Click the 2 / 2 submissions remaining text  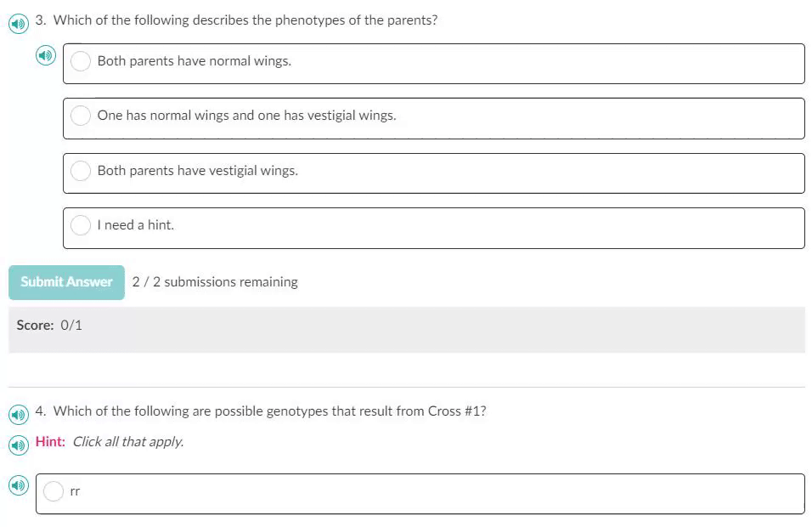point(215,282)
